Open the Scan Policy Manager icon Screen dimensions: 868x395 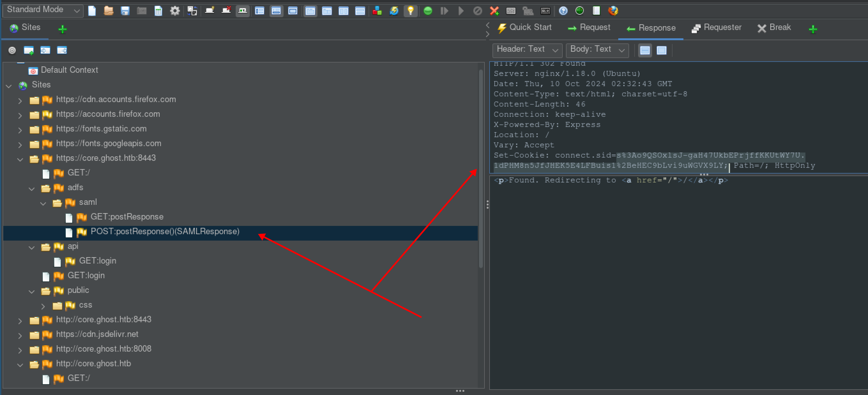click(511, 11)
